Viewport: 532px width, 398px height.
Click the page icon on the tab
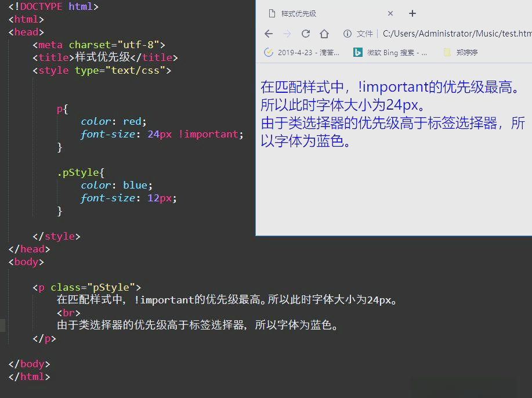[x=272, y=13]
